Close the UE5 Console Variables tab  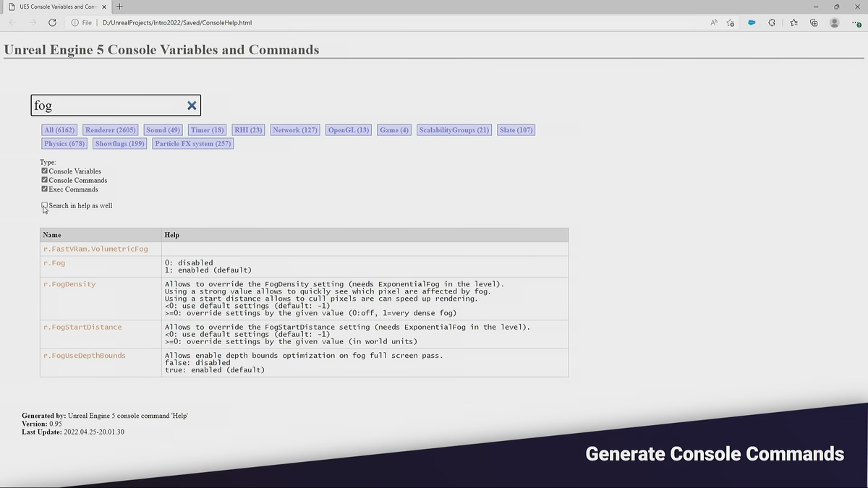pyautogui.click(x=104, y=7)
